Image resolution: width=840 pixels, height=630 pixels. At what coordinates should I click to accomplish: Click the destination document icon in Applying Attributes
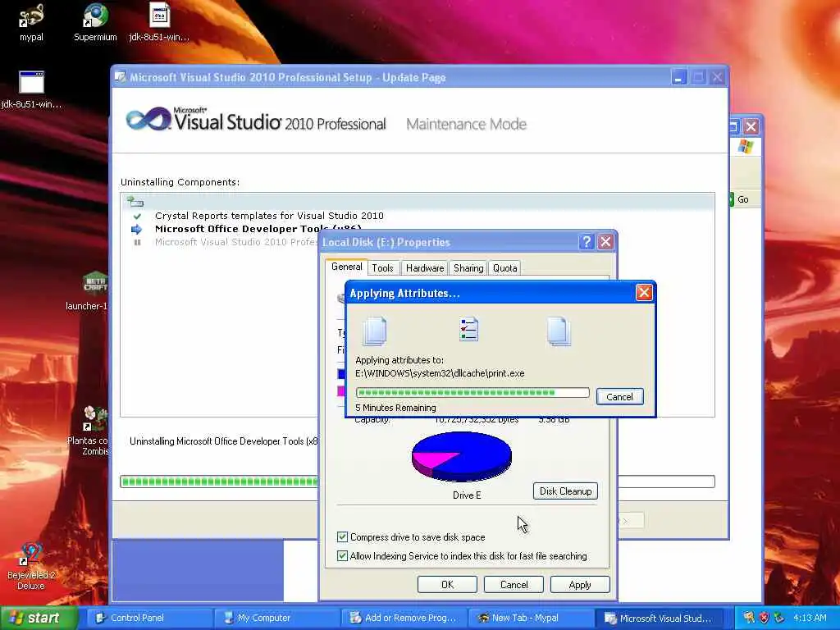coord(559,331)
